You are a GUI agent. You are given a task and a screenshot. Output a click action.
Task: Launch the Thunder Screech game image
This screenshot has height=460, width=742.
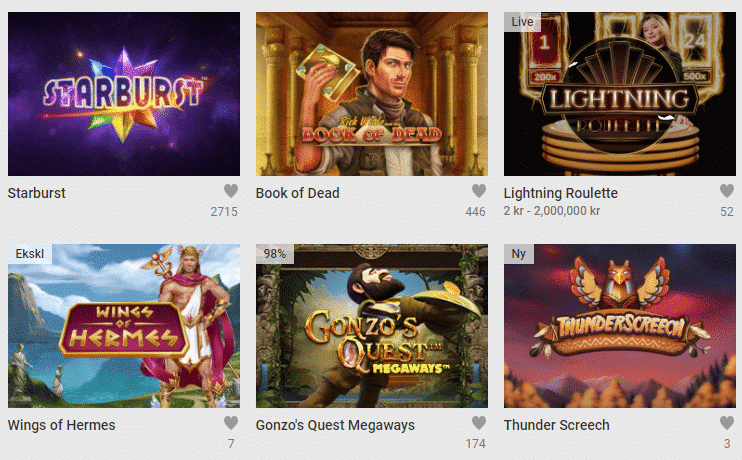[x=620, y=326]
